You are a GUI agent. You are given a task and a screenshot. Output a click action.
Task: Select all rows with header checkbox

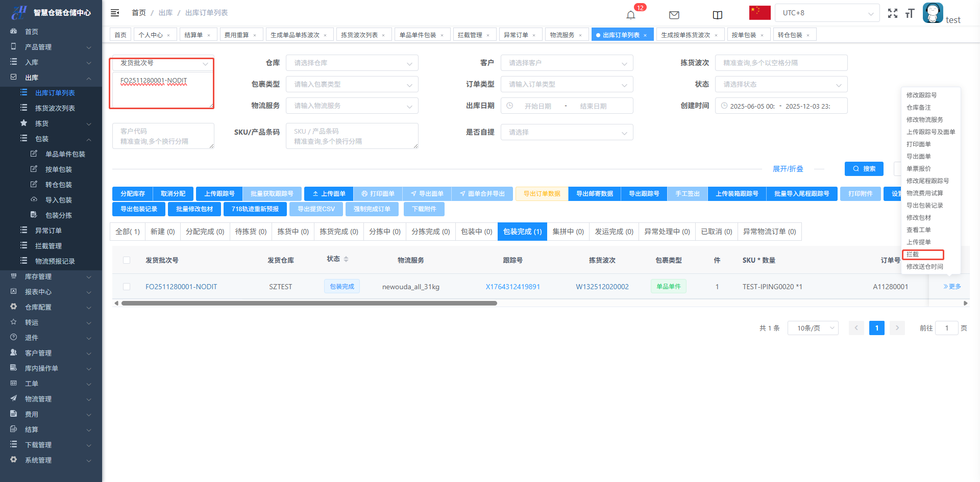point(127,260)
